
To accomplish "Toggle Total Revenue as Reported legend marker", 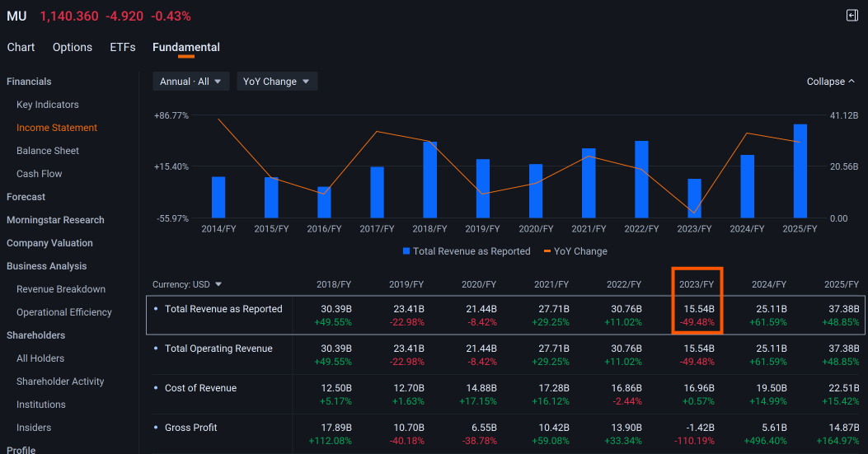I will [x=406, y=251].
